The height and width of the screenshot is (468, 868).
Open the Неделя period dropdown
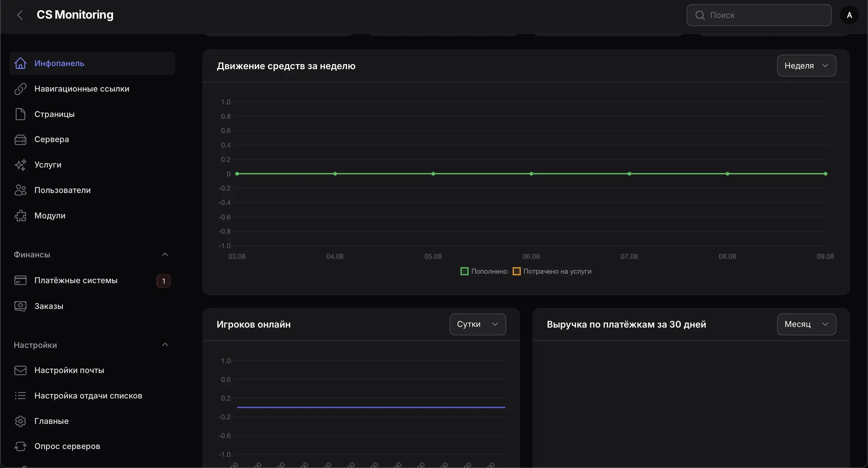807,66
